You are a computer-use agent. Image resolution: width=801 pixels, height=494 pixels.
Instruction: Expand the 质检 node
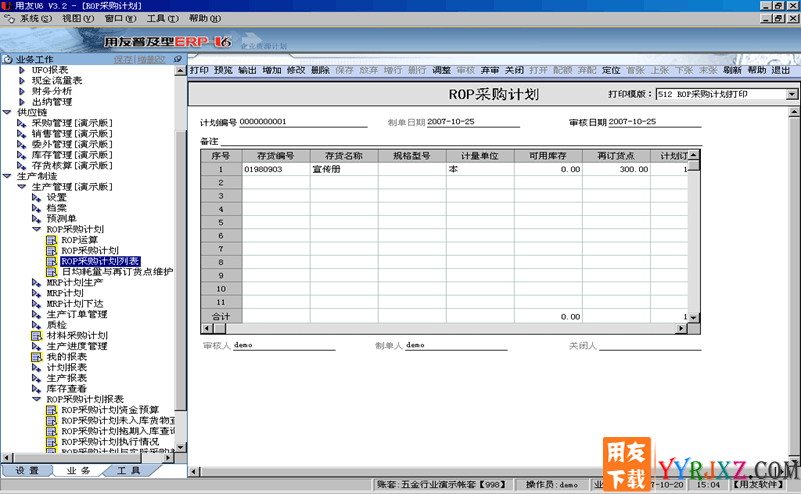[x=36, y=325]
